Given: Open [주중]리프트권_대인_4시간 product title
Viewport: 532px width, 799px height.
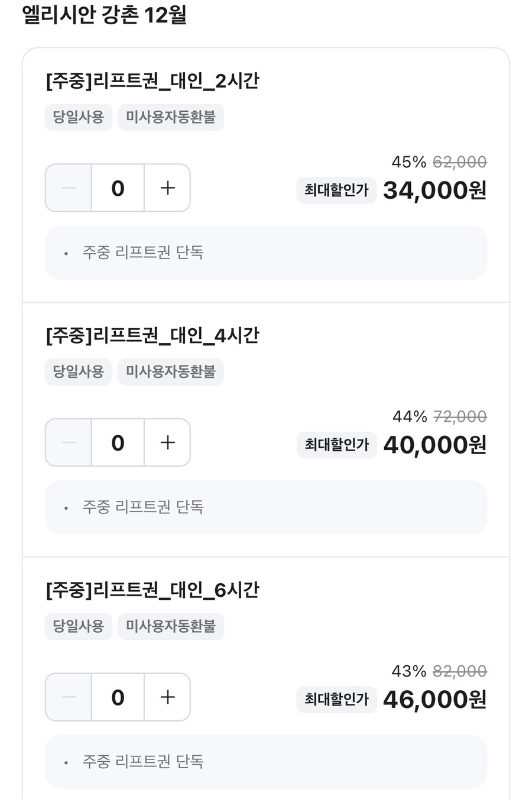Looking at the screenshot, I should click(153, 335).
